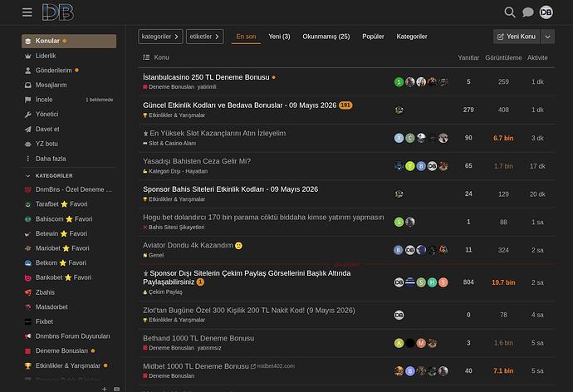Click the Yeni Konu button
Viewport: 573px width, 392px height.
tap(517, 37)
